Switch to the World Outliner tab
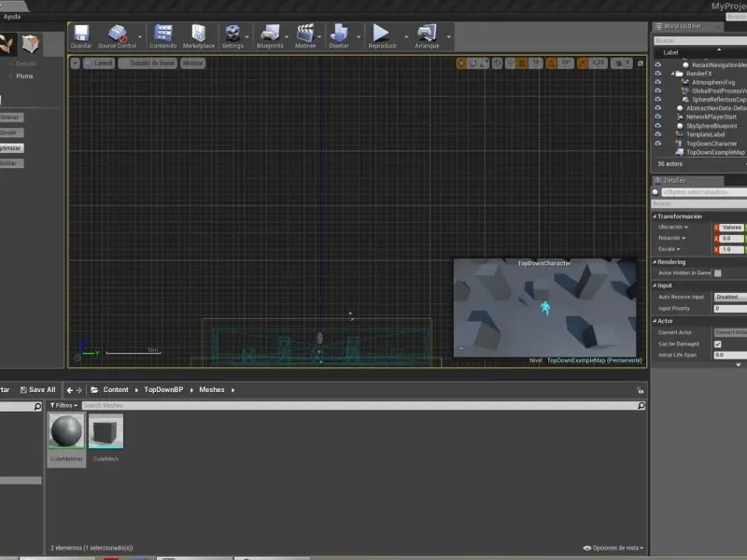747x560 pixels. pos(683,26)
